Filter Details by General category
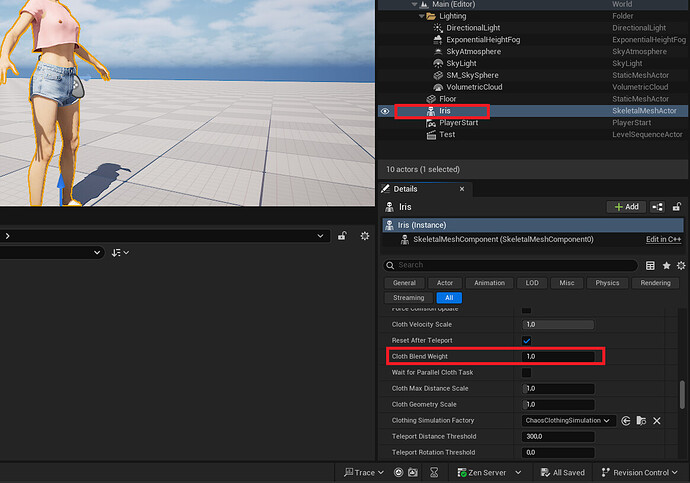Viewport: 690px width, 483px height. pyautogui.click(x=404, y=283)
